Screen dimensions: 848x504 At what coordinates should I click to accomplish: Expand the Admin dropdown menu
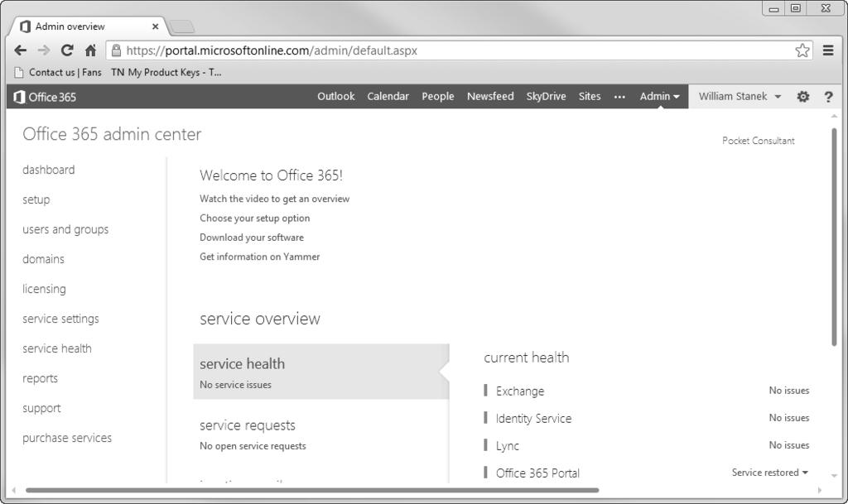pyautogui.click(x=660, y=96)
